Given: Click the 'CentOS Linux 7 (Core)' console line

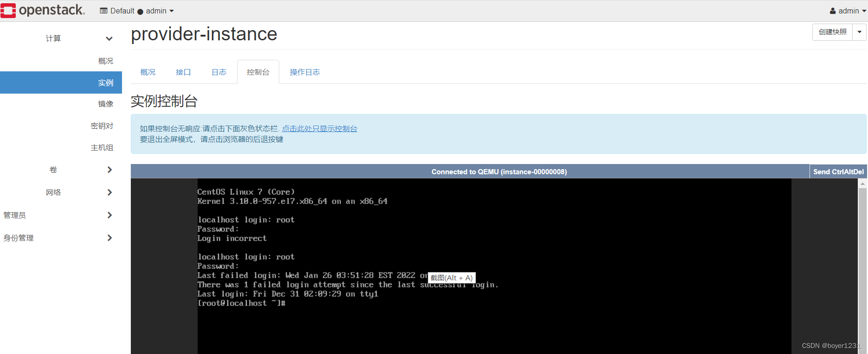Looking at the screenshot, I should (x=246, y=192).
